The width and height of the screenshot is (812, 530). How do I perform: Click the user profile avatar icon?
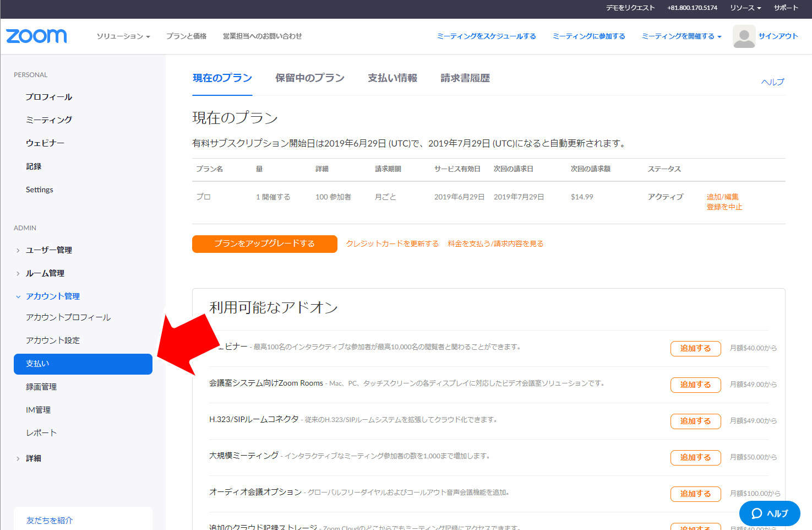pos(744,36)
